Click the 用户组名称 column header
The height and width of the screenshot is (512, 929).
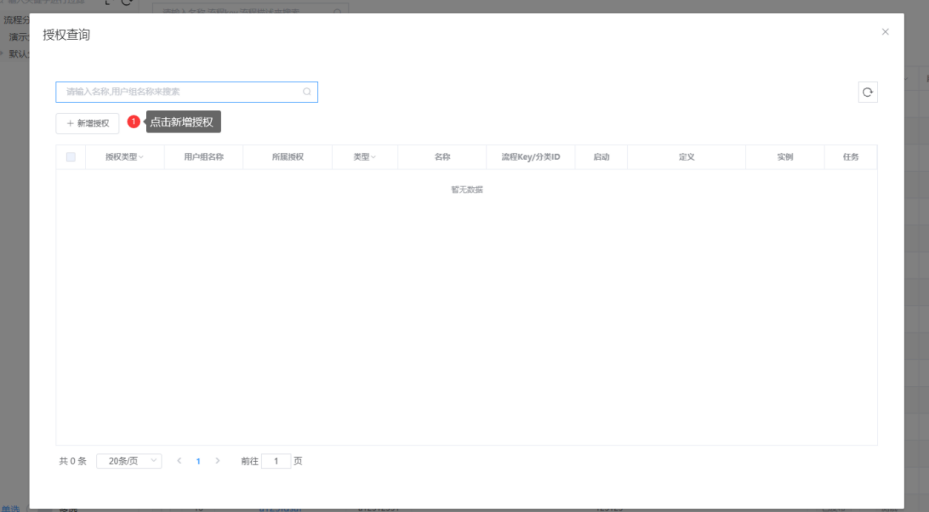(x=204, y=157)
